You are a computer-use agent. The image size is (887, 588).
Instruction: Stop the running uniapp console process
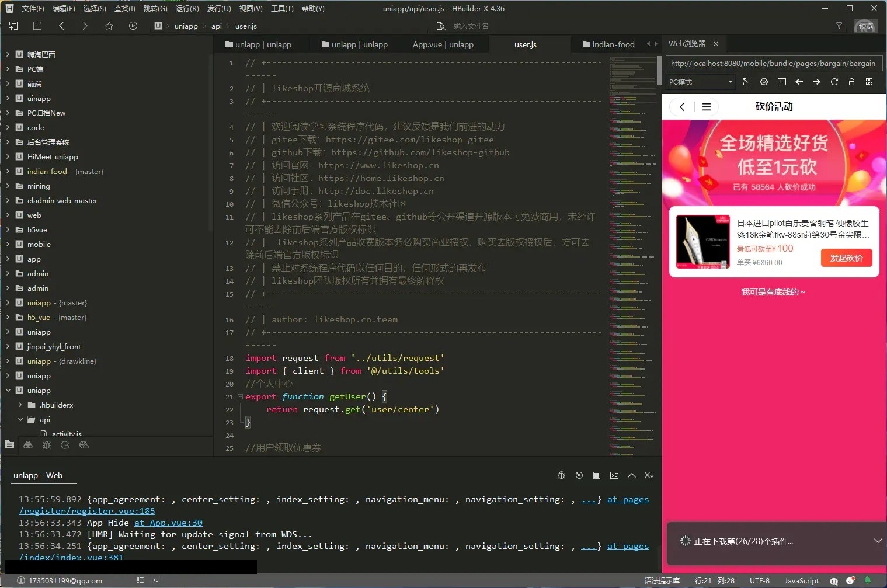pos(596,475)
